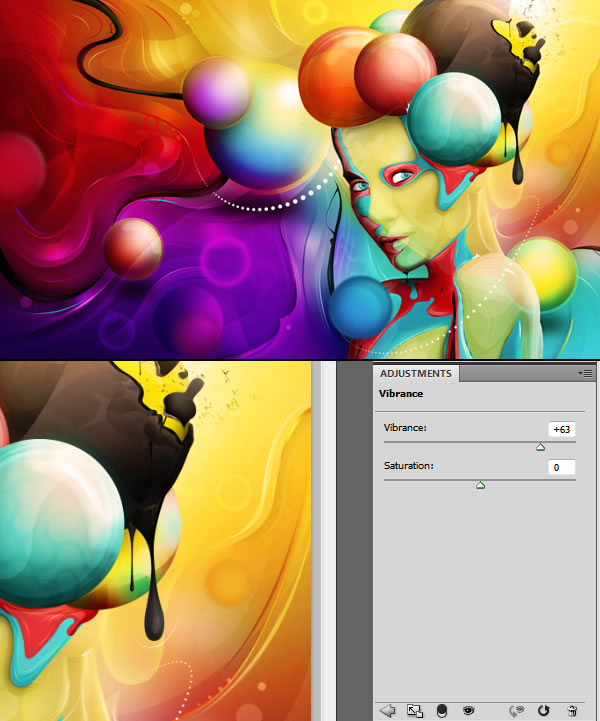
Task: Open the Adjustments panel flyout menu
Action: pos(585,373)
